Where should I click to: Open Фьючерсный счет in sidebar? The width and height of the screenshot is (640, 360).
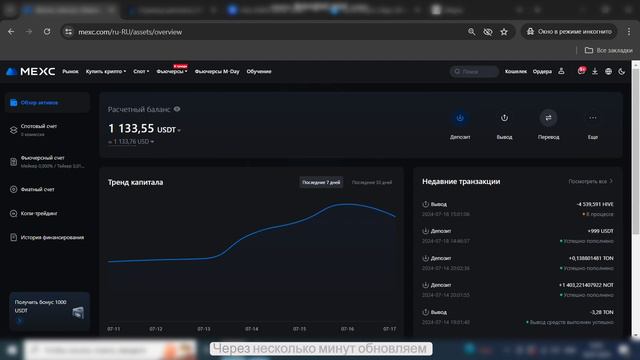[x=47, y=162]
